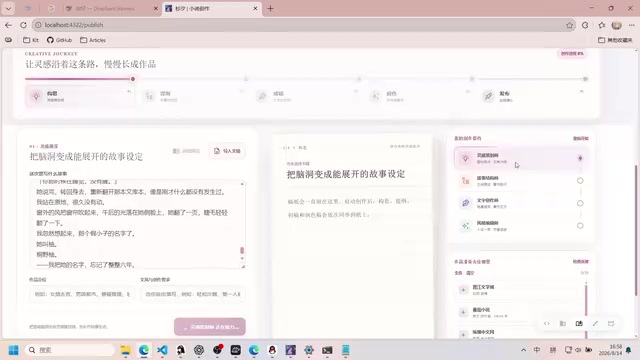The height and width of the screenshot is (360, 640).
Task: Click the 清空 filter above the platform list
Action: [x=470, y=273]
